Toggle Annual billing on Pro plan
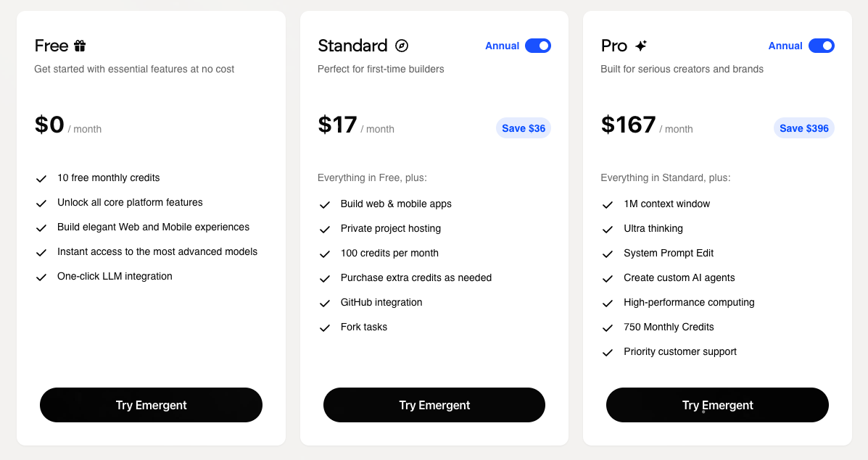This screenshot has height=460, width=868. coord(821,46)
